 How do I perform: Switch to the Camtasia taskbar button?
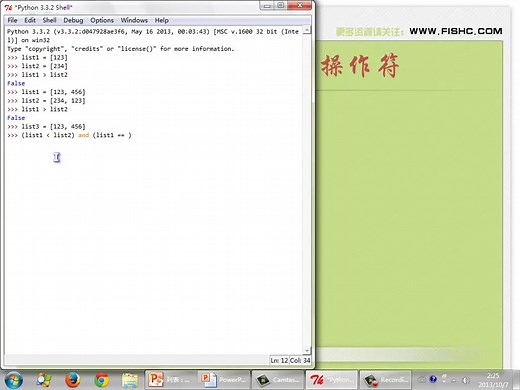tap(277, 379)
